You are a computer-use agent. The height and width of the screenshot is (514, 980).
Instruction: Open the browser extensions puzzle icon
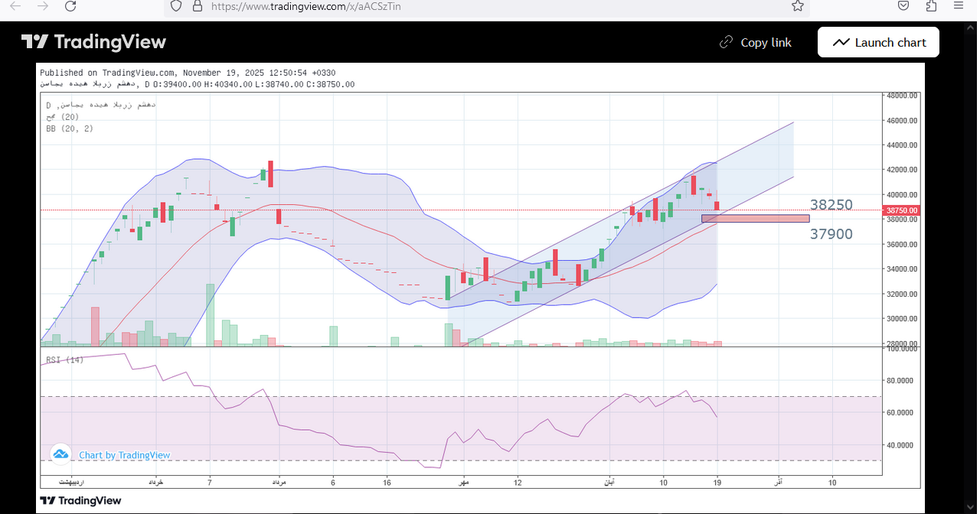click(x=931, y=6)
